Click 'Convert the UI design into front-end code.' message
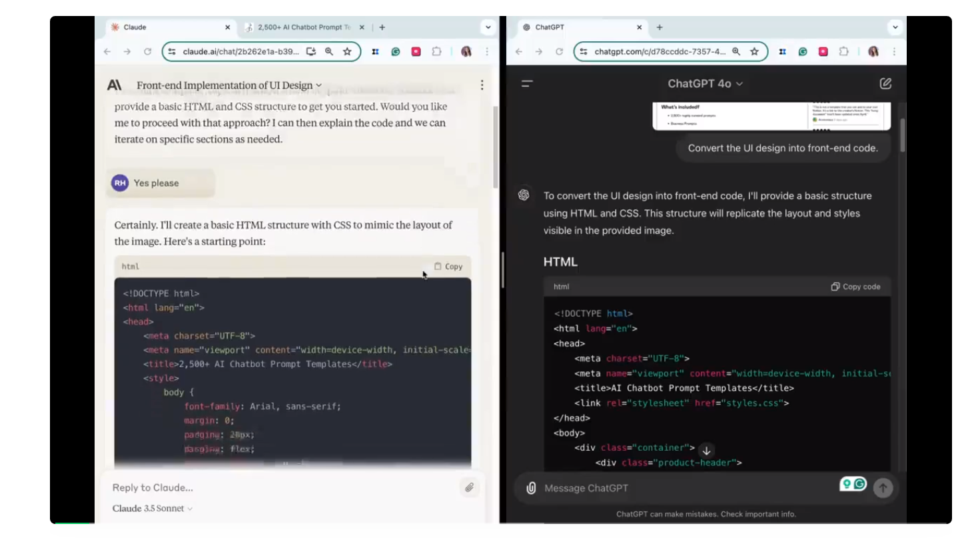980x558 pixels. pos(783,148)
